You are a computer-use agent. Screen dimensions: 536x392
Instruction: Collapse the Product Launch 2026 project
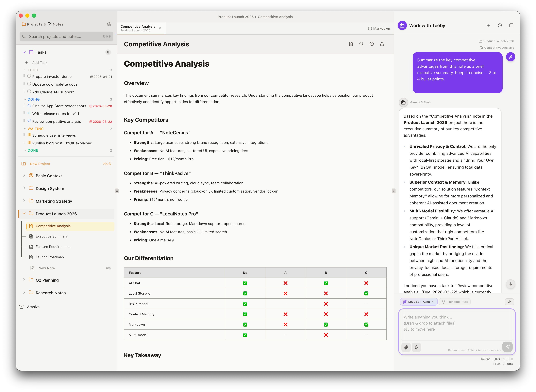pyautogui.click(x=24, y=214)
